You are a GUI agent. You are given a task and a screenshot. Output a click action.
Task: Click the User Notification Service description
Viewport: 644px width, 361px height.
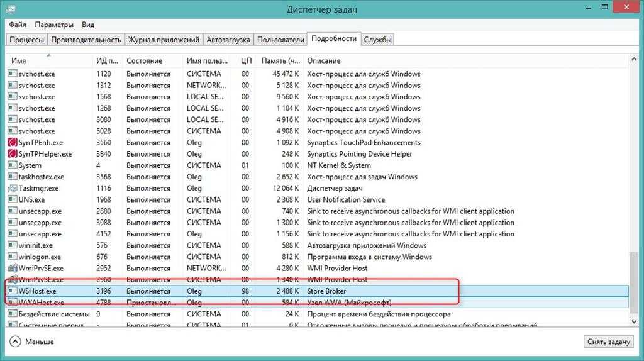tap(346, 199)
